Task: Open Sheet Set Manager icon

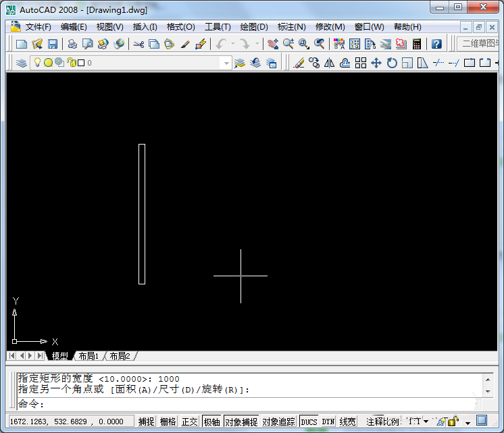Action: (x=385, y=44)
